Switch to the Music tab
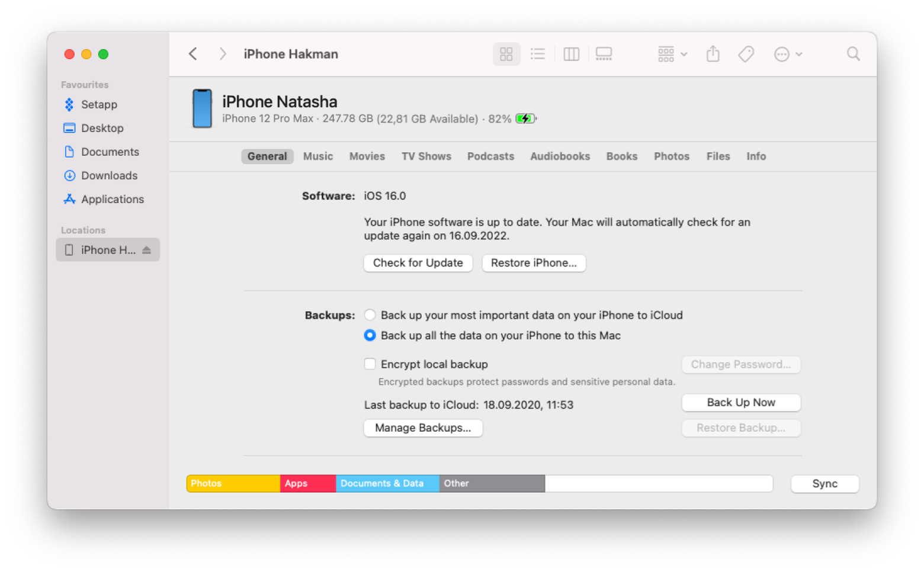Image resolution: width=924 pixels, height=572 pixels. coord(318,156)
